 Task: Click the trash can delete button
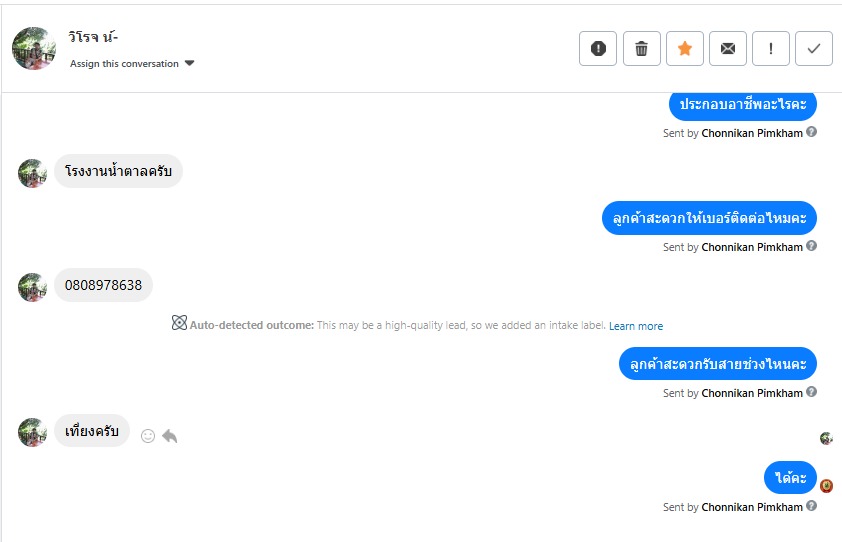[x=642, y=48]
